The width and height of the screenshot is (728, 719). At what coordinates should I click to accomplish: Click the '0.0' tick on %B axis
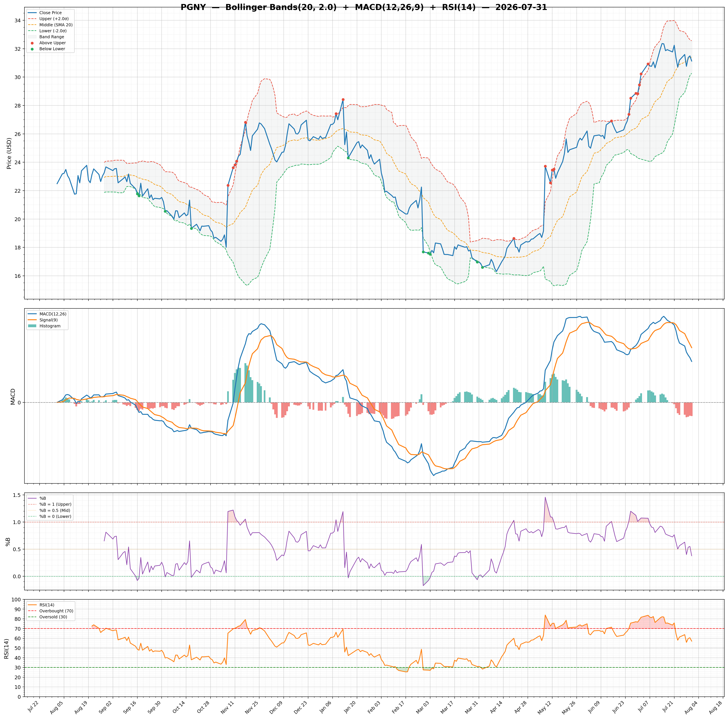(x=17, y=576)
